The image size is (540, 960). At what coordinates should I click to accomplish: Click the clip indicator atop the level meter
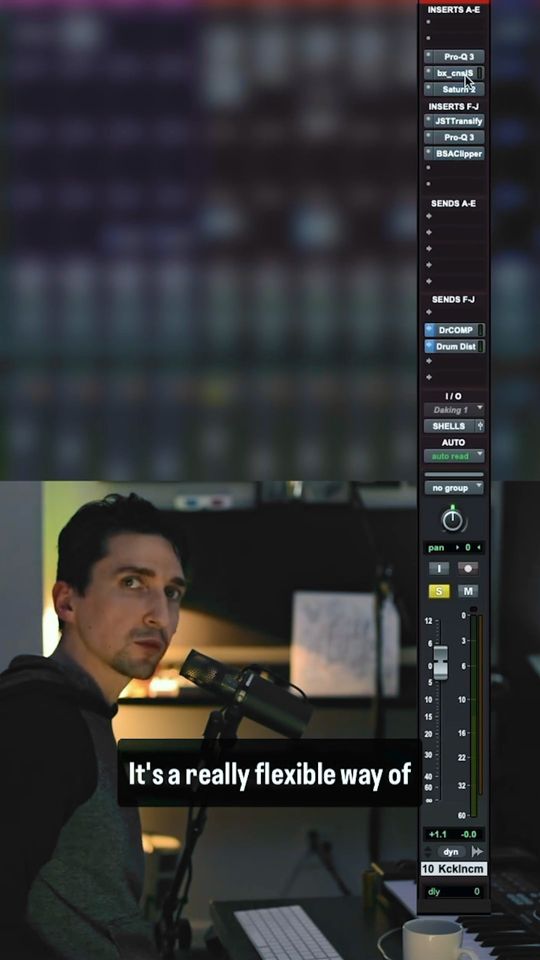pyautogui.click(x=473, y=609)
